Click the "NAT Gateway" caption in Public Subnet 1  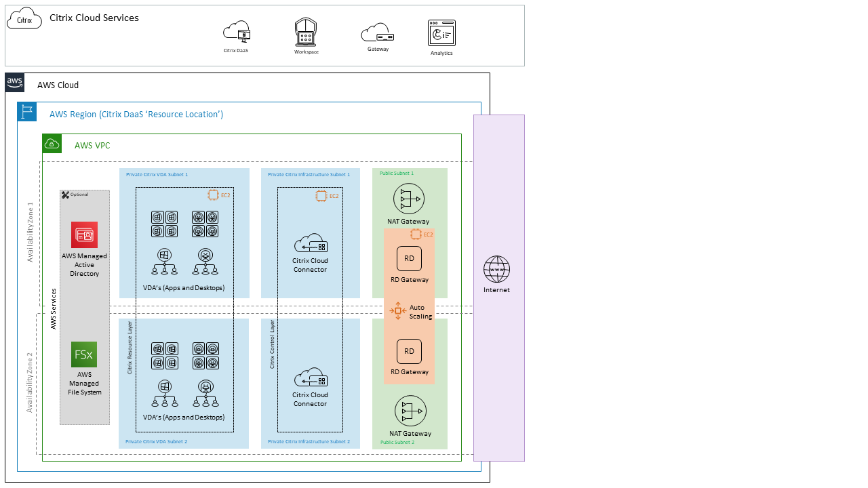tap(409, 222)
